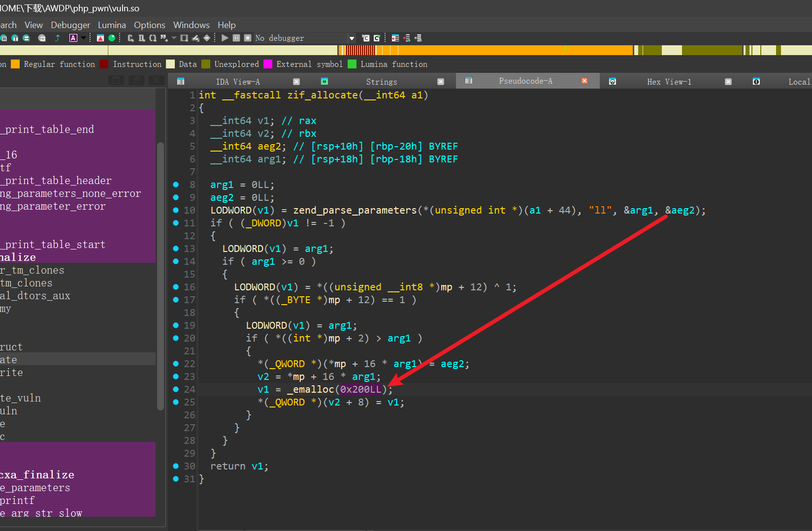Toggle breakpoint dot on line 22
The height and width of the screenshot is (531, 812).
pos(176,364)
